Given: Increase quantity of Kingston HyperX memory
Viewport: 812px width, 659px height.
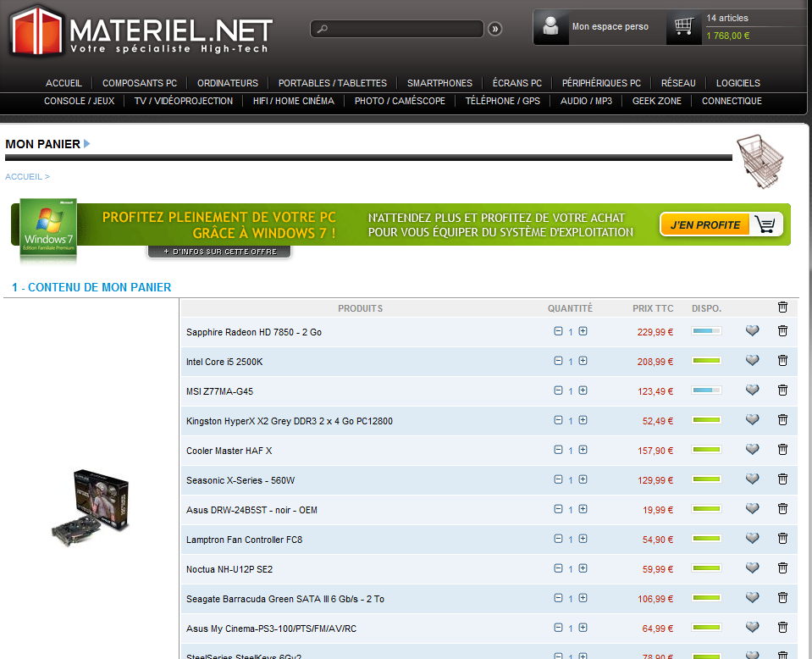Looking at the screenshot, I should 583,420.
